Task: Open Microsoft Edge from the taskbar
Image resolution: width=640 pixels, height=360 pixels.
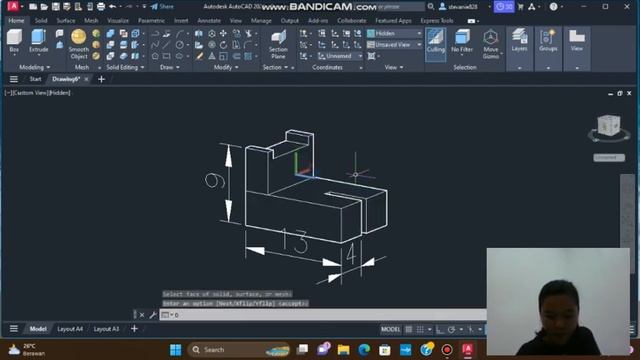Action: [364, 350]
